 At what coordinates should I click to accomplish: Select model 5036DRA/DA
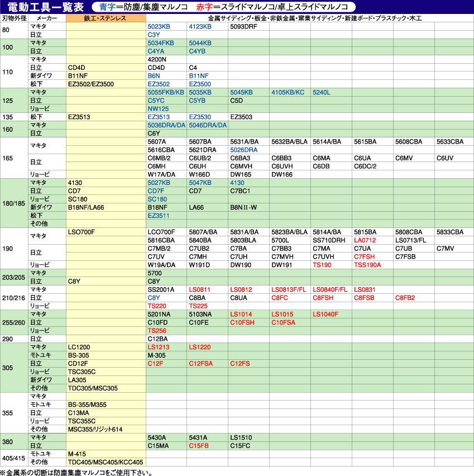[166, 125]
